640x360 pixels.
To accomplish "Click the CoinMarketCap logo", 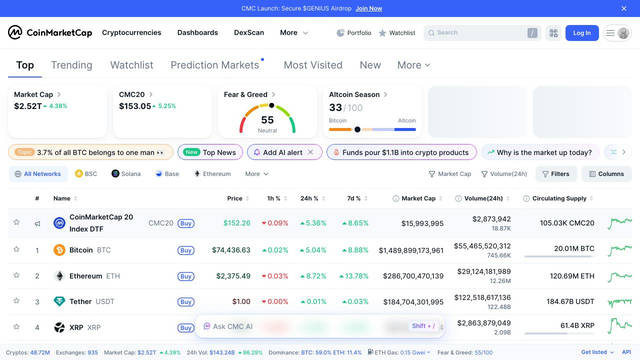I will [50, 33].
